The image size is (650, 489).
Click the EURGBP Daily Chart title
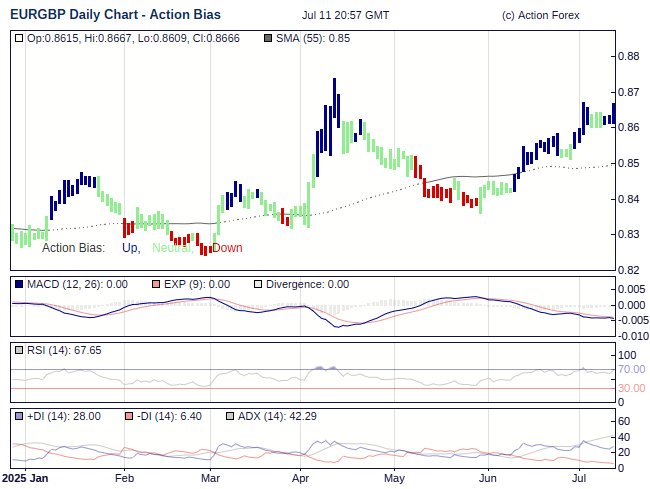tap(115, 15)
